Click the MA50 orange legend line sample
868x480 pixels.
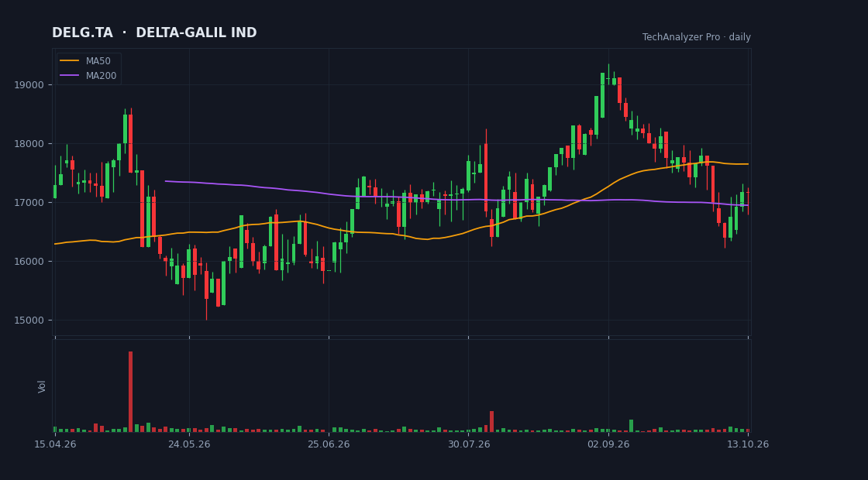[69, 61]
